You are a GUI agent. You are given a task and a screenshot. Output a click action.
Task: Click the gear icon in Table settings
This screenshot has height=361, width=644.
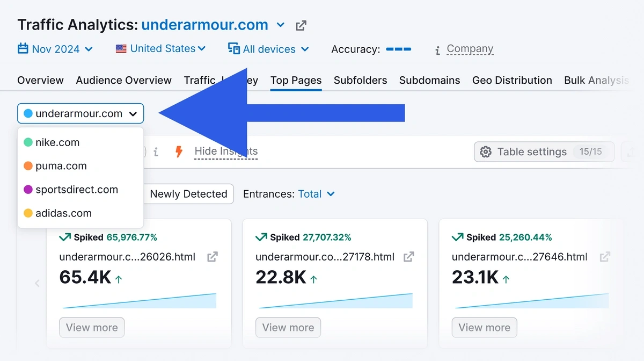[x=486, y=152]
